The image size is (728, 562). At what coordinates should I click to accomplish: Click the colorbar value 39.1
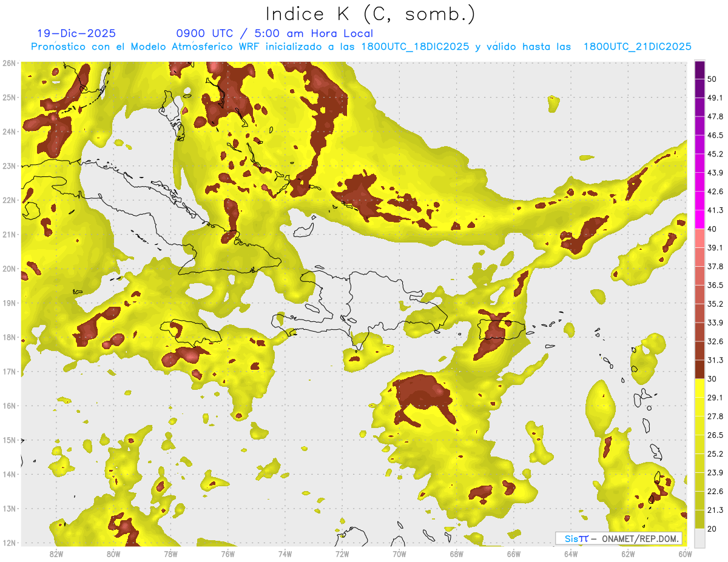coord(715,248)
